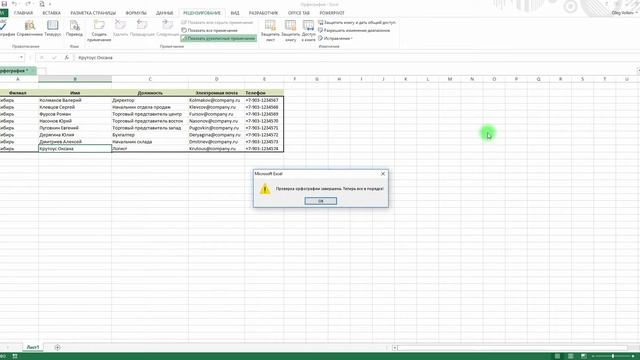Toggle Показать все примечания

point(209,30)
